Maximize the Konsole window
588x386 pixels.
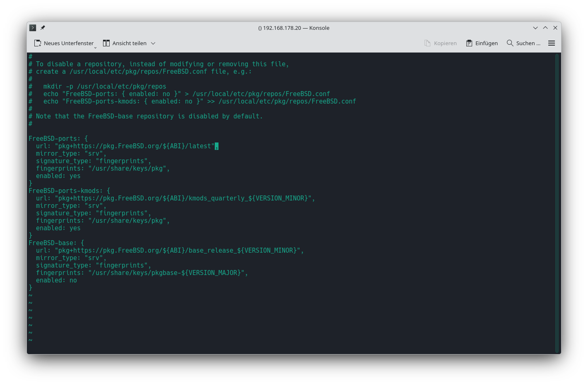pyautogui.click(x=545, y=28)
